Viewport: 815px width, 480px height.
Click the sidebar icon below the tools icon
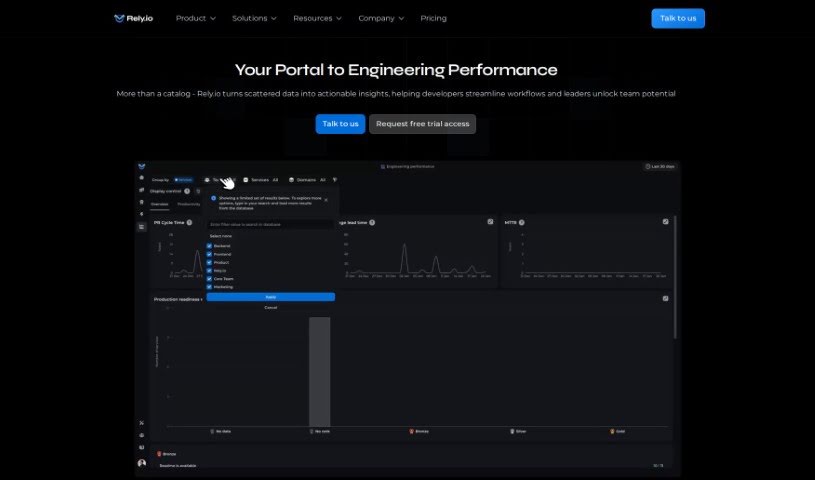[x=141, y=435]
